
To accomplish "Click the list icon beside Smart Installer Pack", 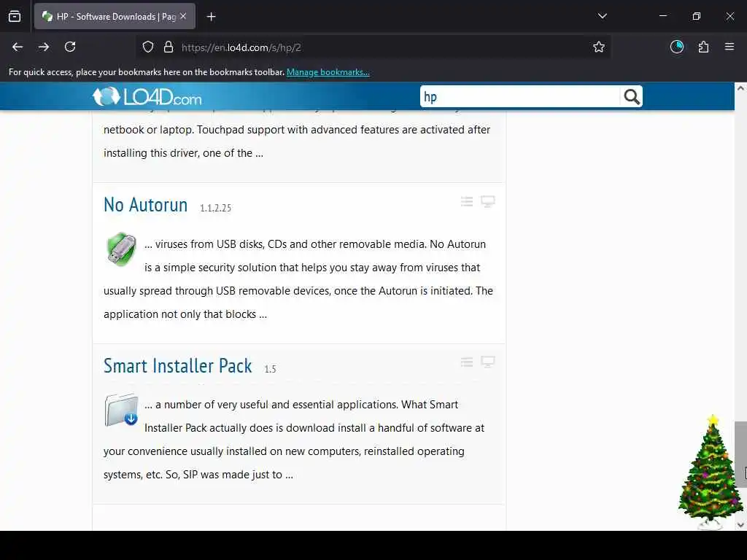I will point(467,362).
